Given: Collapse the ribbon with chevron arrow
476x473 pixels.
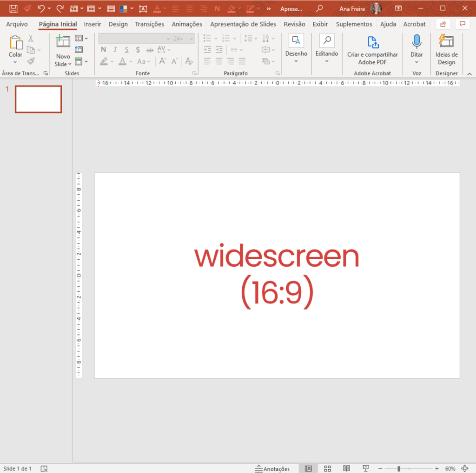Looking at the screenshot, I should 469,74.
